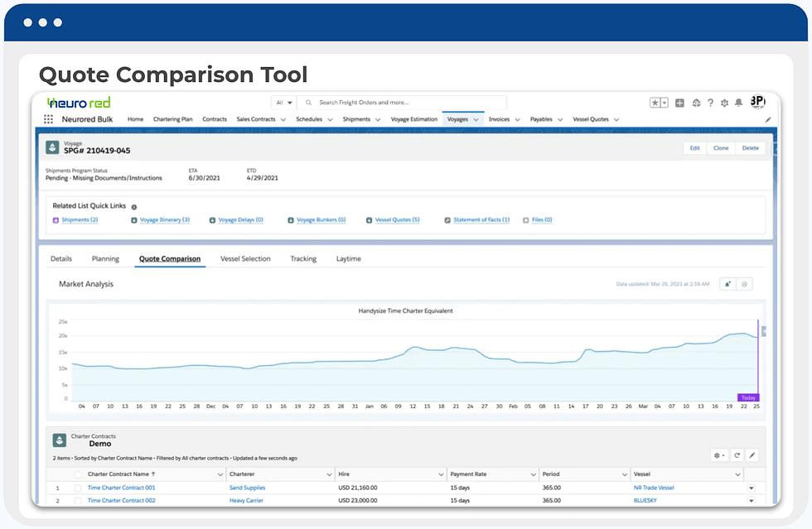The height and width of the screenshot is (529, 812).
Task: Toggle the chart settings button next to bell
Action: pyautogui.click(x=743, y=284)
